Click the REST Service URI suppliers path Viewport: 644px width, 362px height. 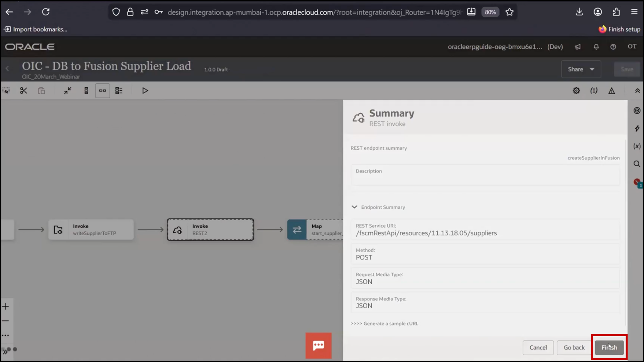tap(426, 233)
